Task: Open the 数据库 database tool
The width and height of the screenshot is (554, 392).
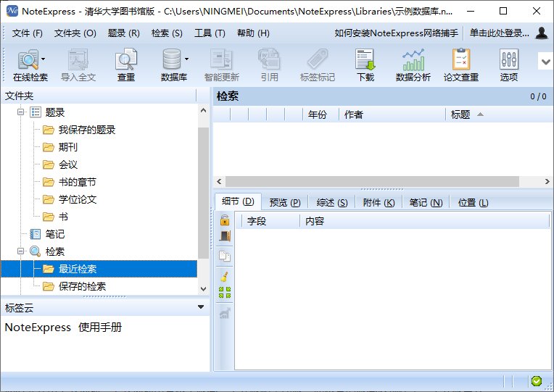Action: (173, 65)
